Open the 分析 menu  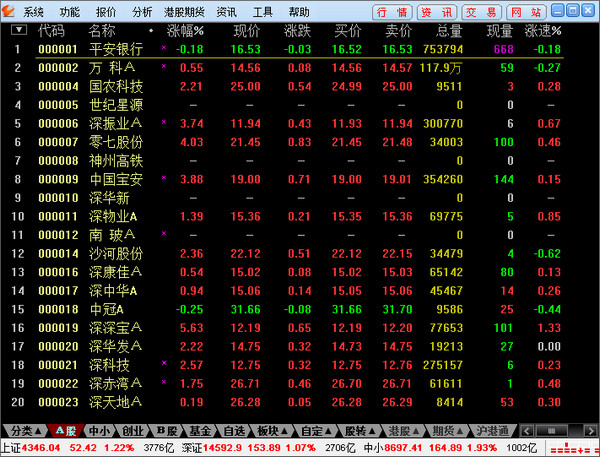point(142,12)
